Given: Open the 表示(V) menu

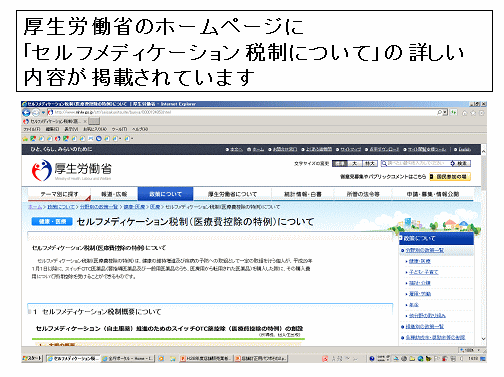Looking at the screenshot, I should pyautogui.click(x=71, y=129).
